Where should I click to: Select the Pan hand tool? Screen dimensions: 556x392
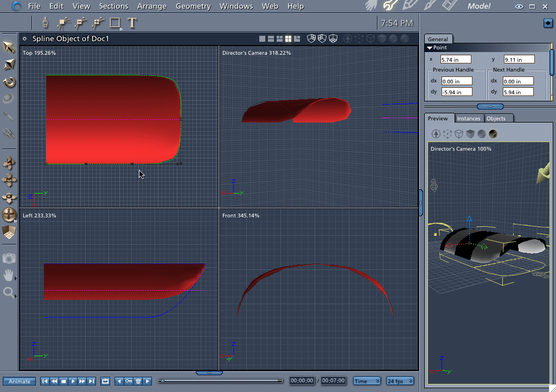coord(9,275)
